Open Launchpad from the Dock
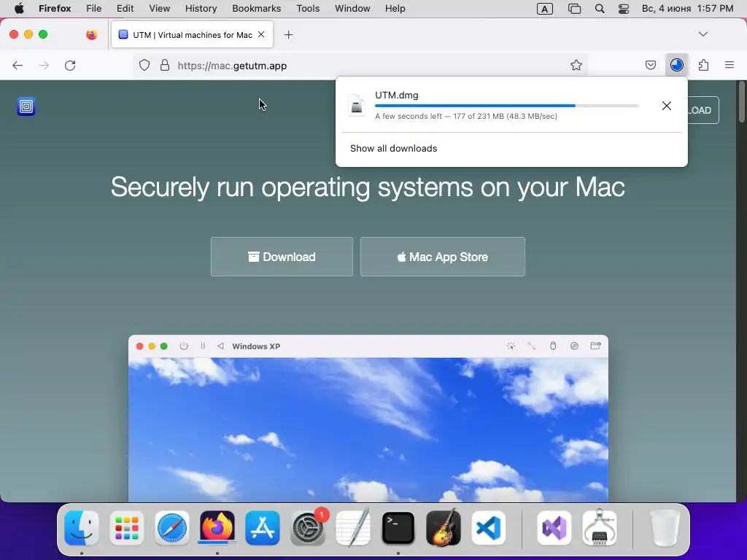This screenshot has height=560, width=747. [x=127, y=528]
